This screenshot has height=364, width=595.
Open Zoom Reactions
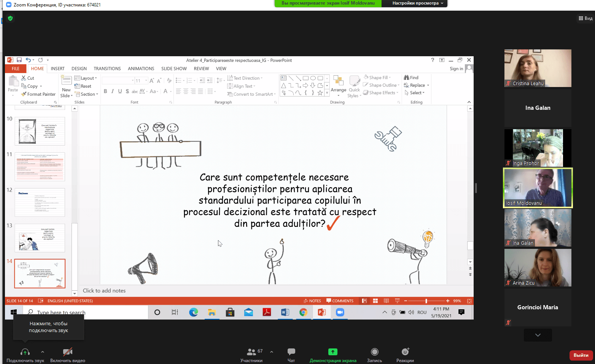tap(405, 355)
